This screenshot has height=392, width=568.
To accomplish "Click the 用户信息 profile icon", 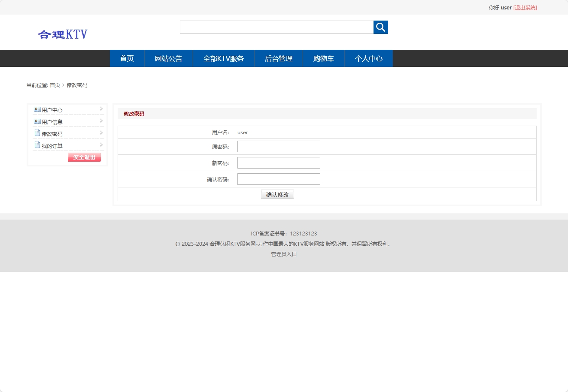I will pos(37,121).
